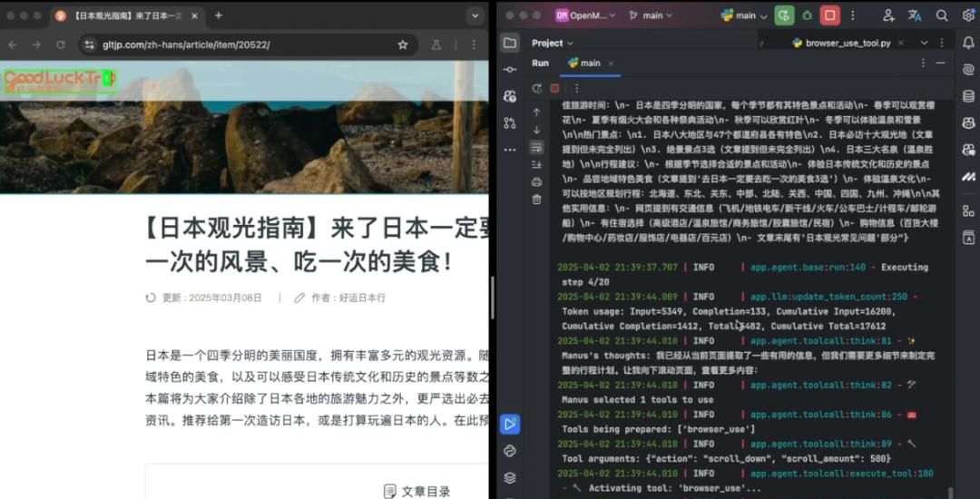Screen dimensions: 980x499
Task: Toggle the Project folder tool window
Action: pyautogui.click(x=510, y=43)
